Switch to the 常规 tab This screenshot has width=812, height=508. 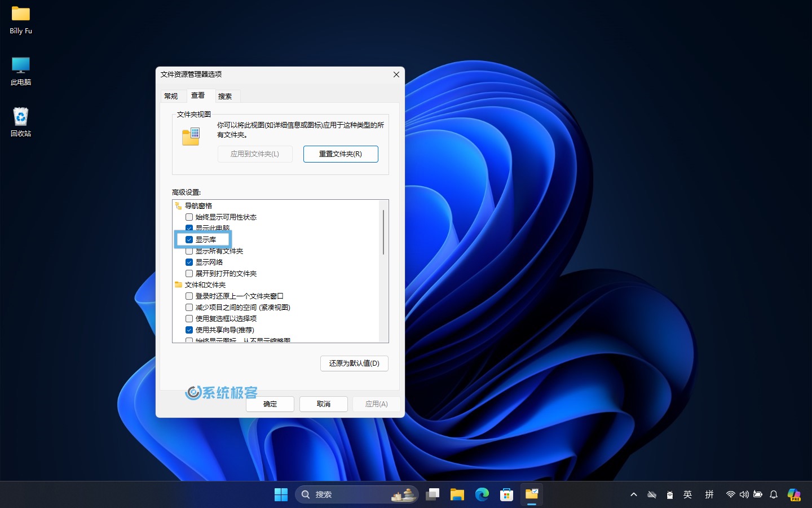[x=171, y=96]
